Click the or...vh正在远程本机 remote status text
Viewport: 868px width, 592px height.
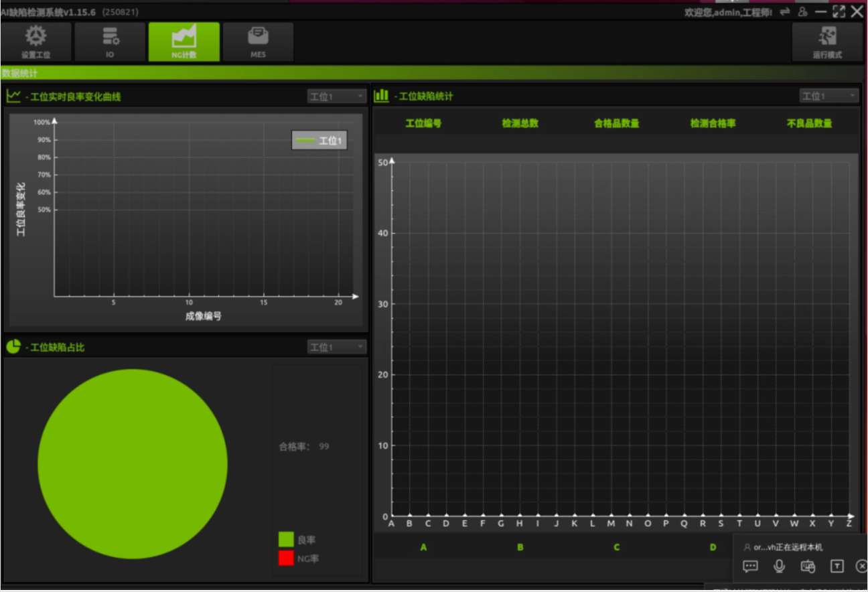coord(788,547)
